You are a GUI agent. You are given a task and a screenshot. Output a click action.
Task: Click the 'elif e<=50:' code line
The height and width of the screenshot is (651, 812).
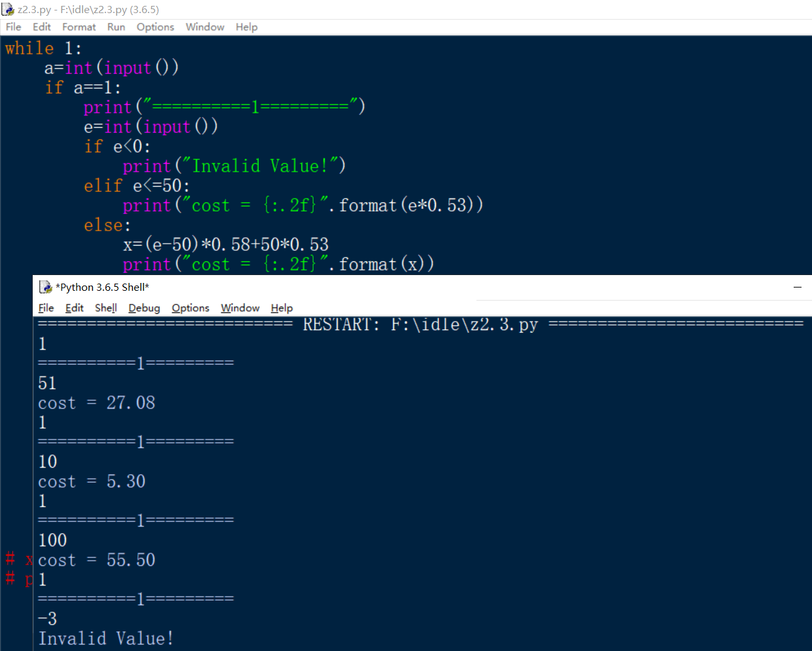click(x=137, y=186)
